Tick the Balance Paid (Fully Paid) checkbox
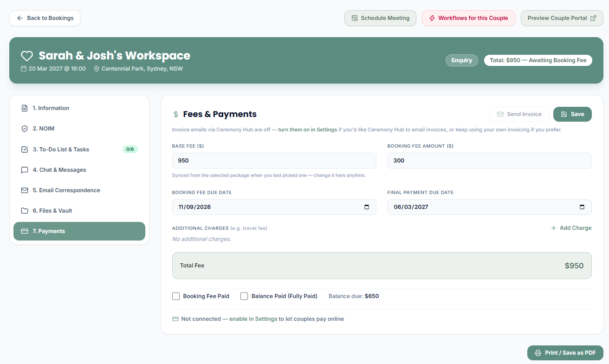The width and height of the screenshot is (609, 364). pos(244,296)
